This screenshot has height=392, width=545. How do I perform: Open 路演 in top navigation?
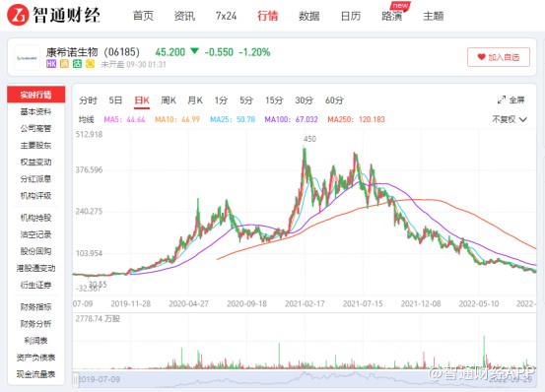391,16
